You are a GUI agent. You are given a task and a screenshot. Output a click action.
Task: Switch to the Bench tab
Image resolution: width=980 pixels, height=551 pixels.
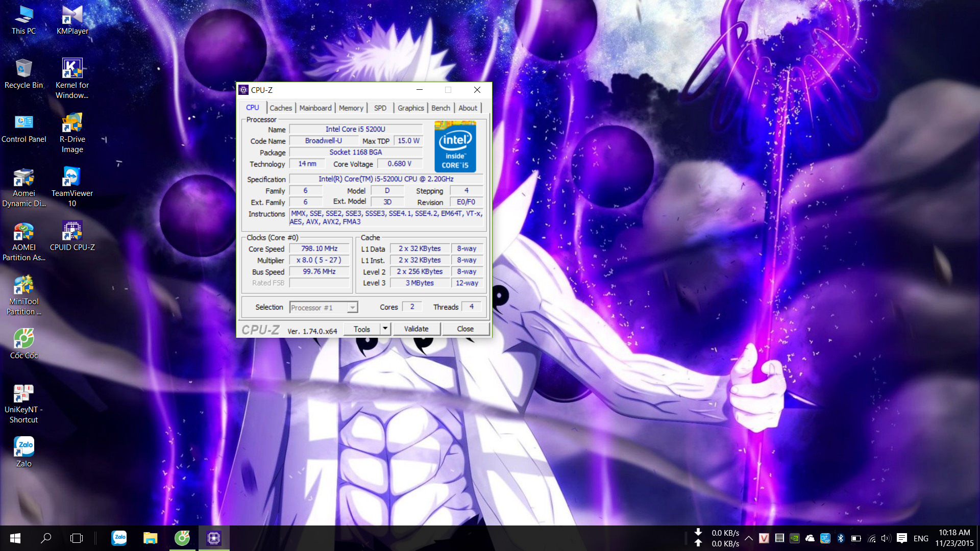(441, 108)
